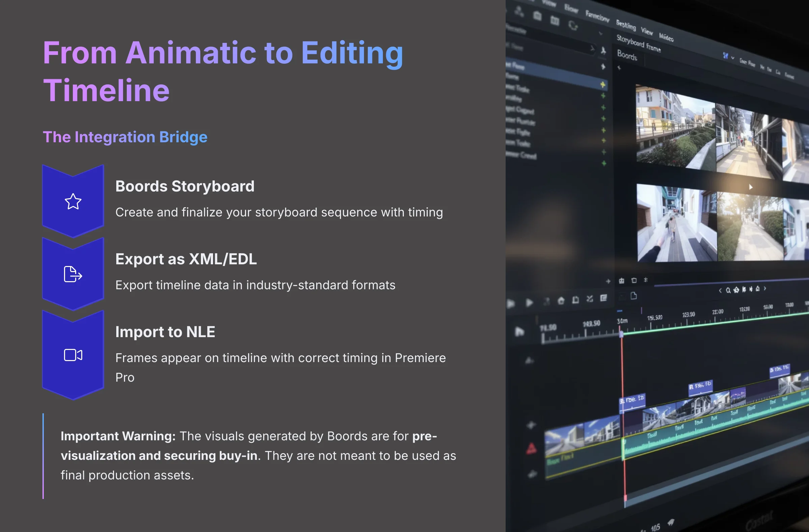Viewport: 809px width, 532px height.
Task: Click the back arrow below the Boords tab
Action: tap(619, 68)
